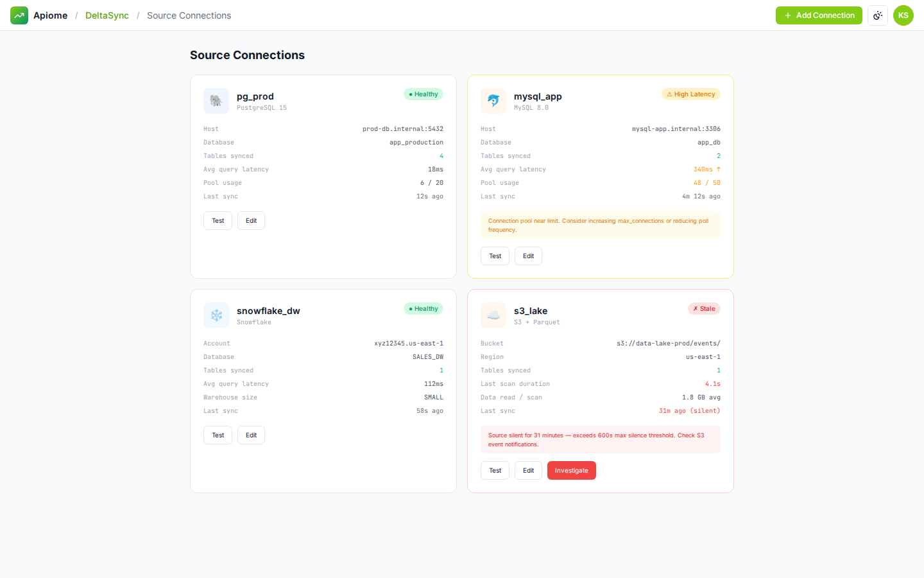Click last sync 58s ago value
The width and height of the screenshot is (924, 578).
pos(430,411)
